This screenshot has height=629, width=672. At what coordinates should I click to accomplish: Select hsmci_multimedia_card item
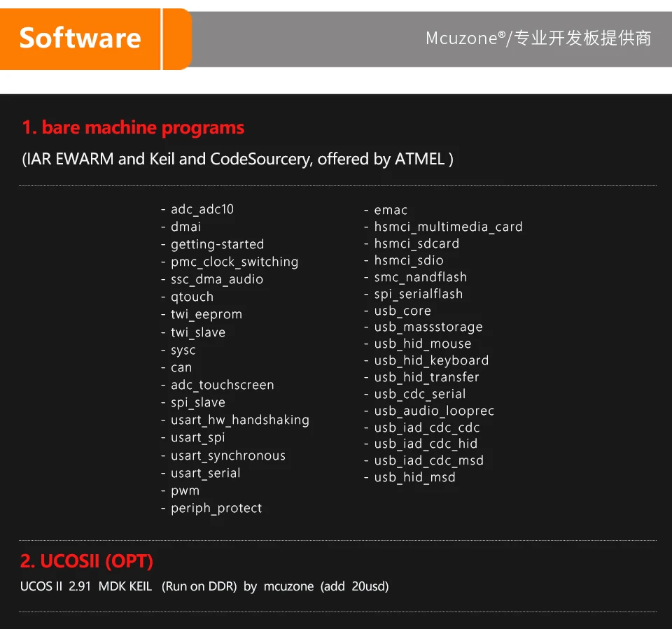click(x=448, y=227)
